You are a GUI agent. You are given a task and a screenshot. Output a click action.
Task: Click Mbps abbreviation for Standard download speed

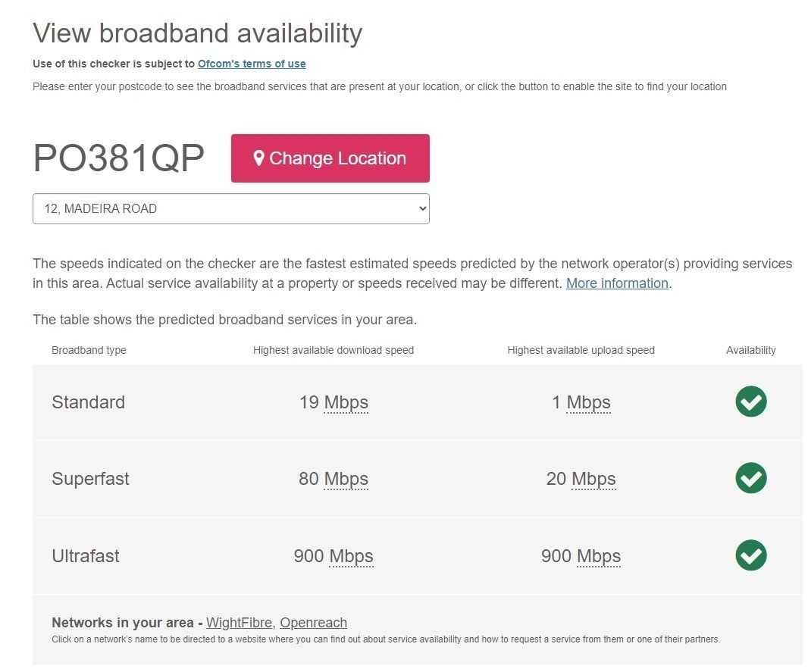[x=346, y=402]
